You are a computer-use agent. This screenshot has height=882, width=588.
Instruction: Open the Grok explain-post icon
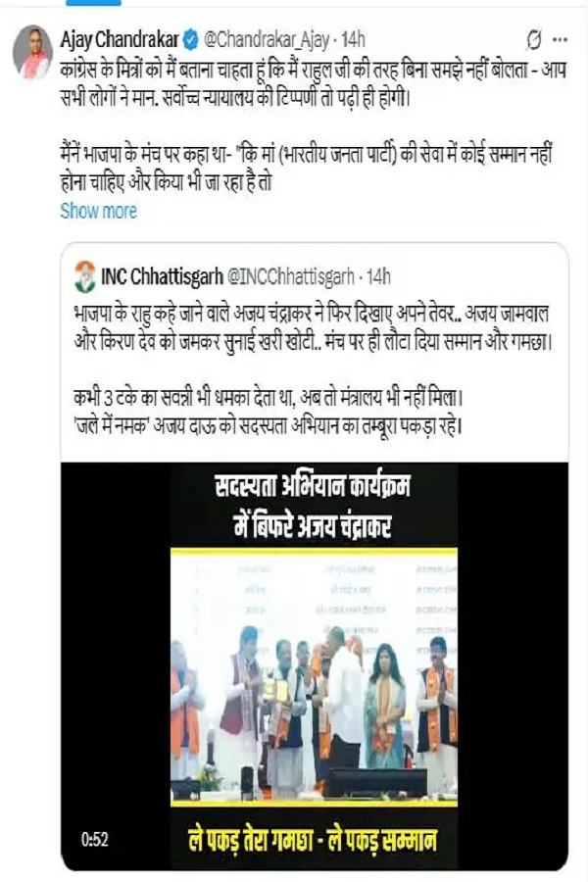(533, 40)
